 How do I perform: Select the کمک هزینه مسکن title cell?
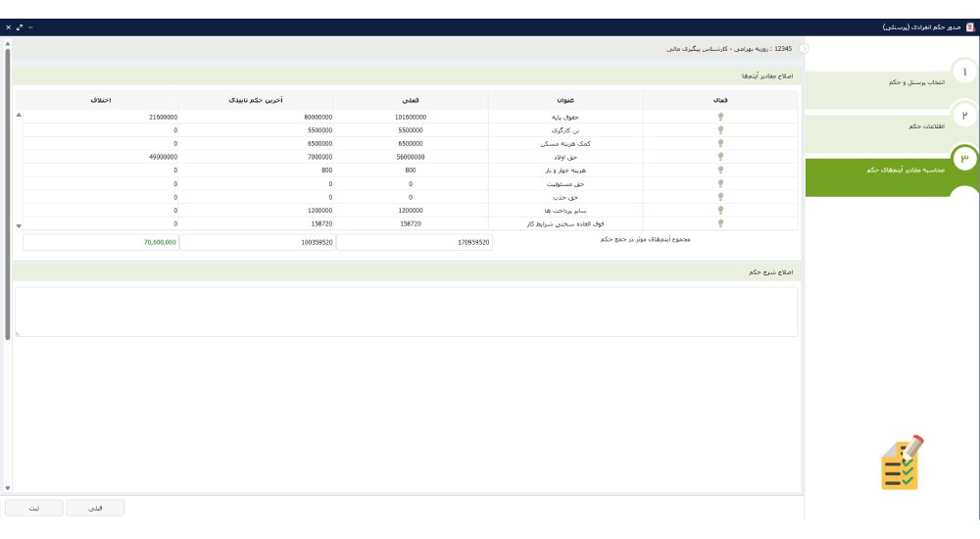565,143
